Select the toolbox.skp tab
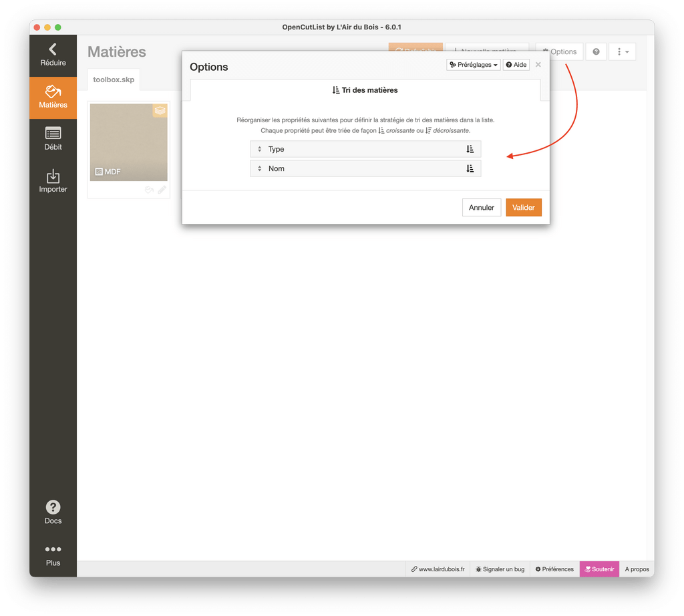Image resolution: width=684 pixels, height=616 pixels. [x=114, y=80]
